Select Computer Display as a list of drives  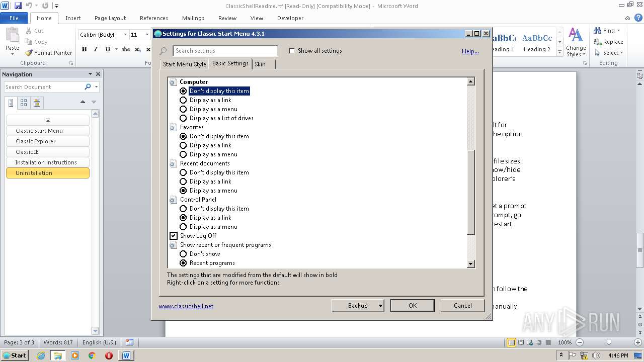[x=183, y=118]
